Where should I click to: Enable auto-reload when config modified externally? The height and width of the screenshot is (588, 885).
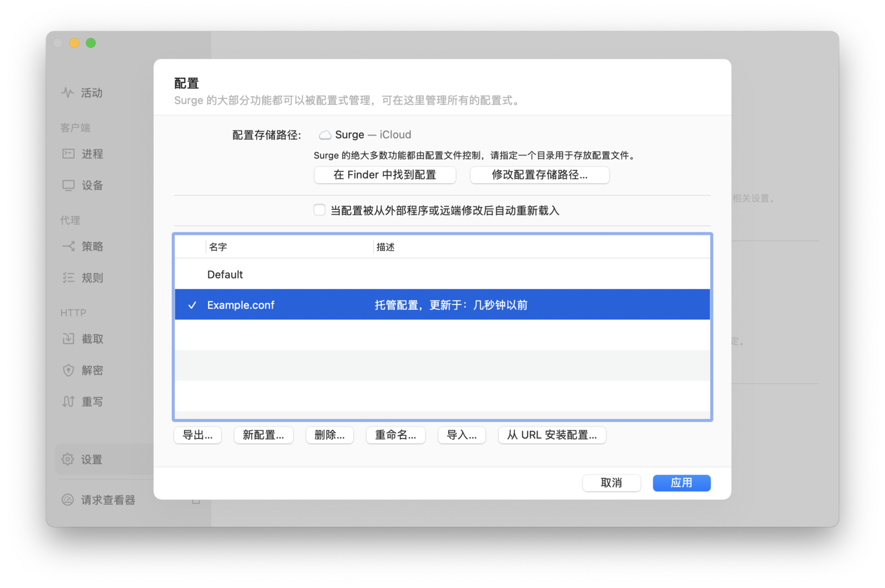coord(319,210)
